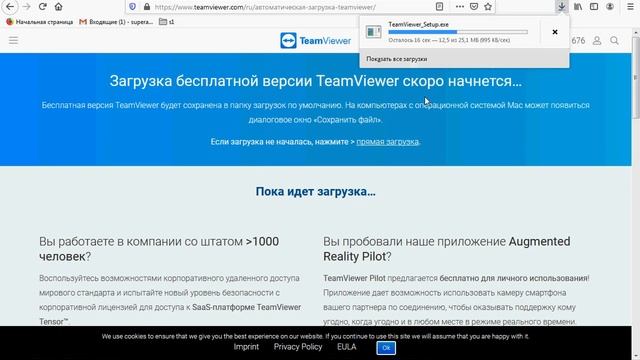Screen dimensions: 640x360
Task: Open the downloads toolbar arrow
Action: (x=562, y=7)
